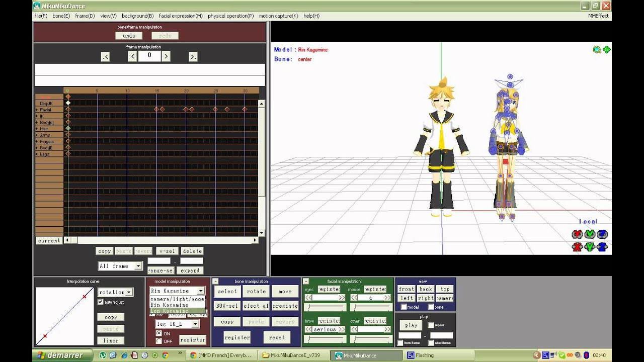Screen dimensions: 644x362
Task: Open the All frame dropdown
Action: 138,266
